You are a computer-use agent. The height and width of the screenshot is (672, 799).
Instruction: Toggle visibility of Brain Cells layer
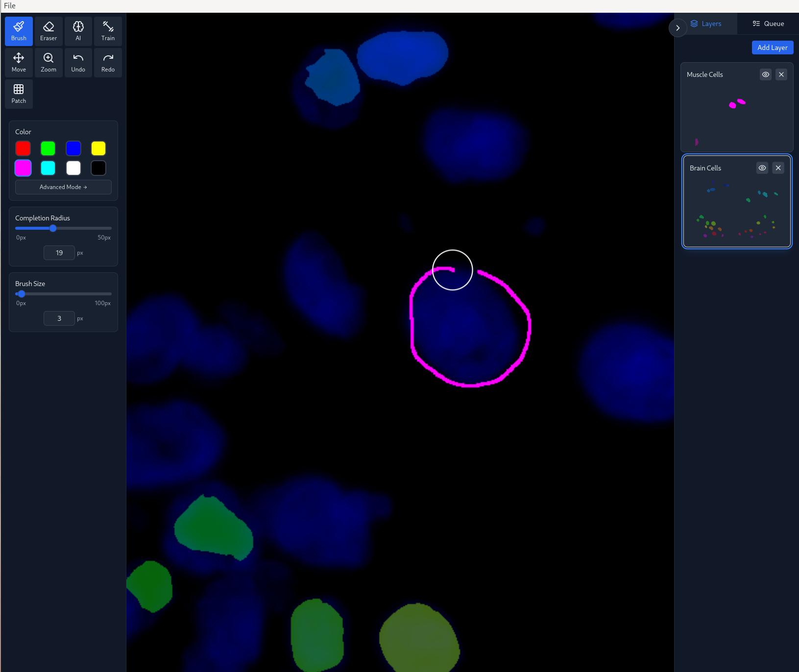[762, 168]
